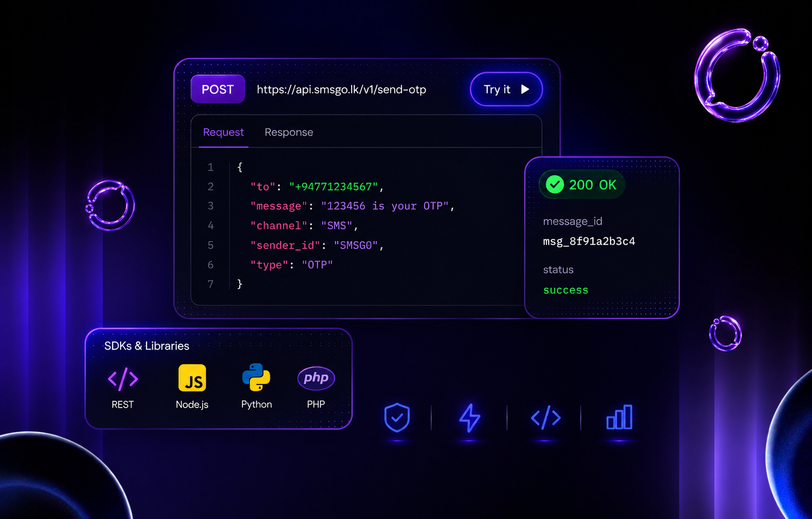Click the 200 OK status badge
Image resolution: width=812 pixels, height=519 pixels.
click(582, 185)
